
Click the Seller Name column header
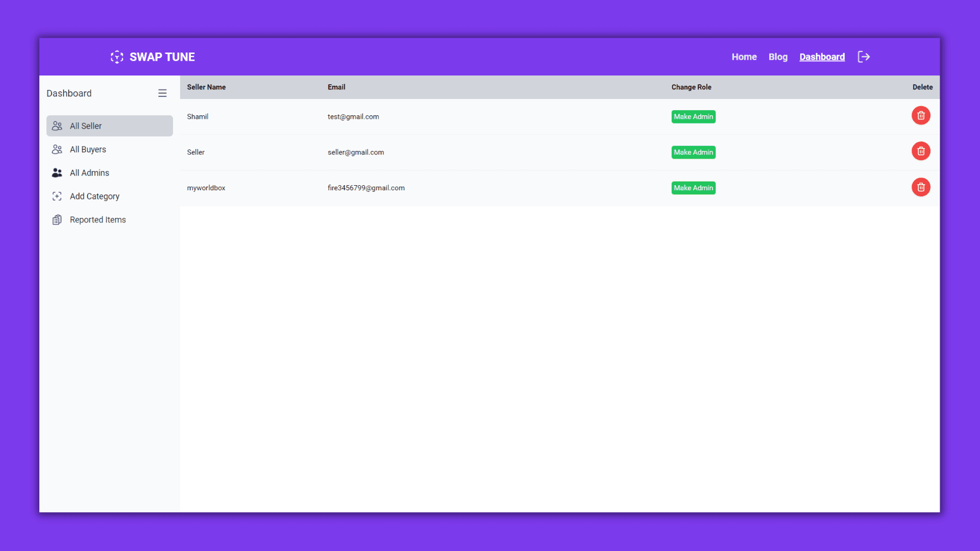[x=206, y=87]
